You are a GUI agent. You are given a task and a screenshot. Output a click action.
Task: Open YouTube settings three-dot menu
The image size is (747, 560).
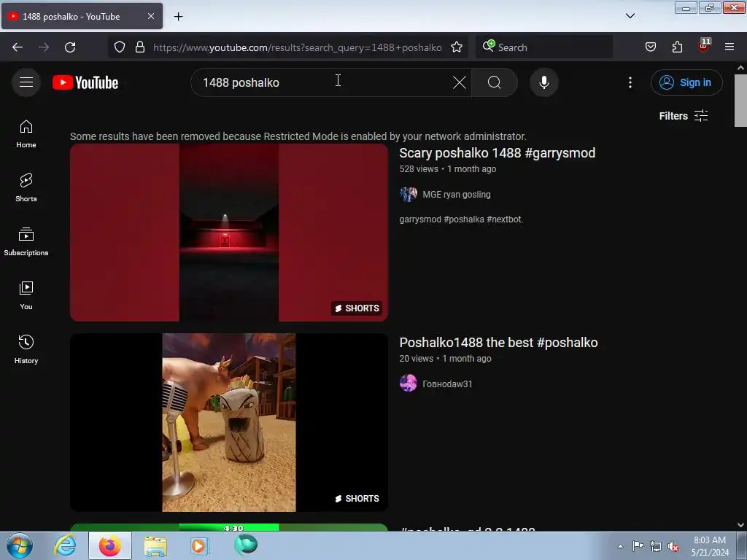[630, 82]
